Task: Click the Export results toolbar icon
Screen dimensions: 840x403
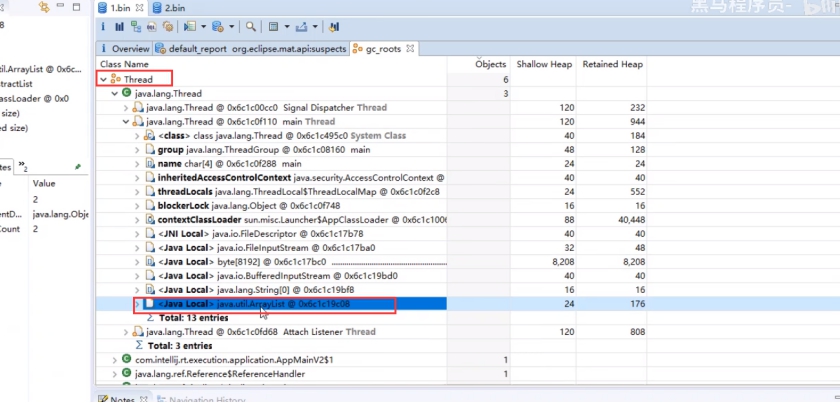Action: click(x=301, y=26)
